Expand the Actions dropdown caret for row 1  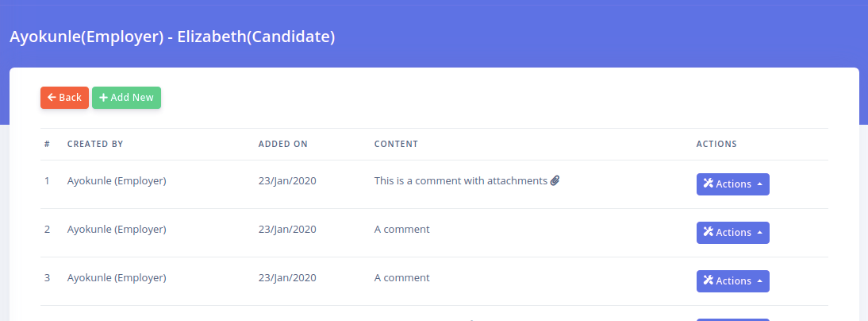coord(760,184)
